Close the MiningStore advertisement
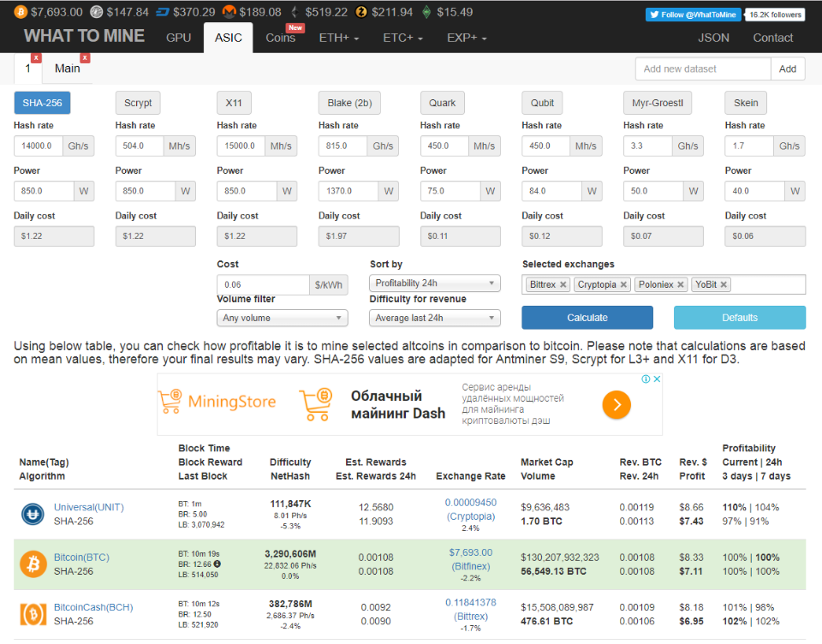822x644 pixels. click(x=657, y=379)
